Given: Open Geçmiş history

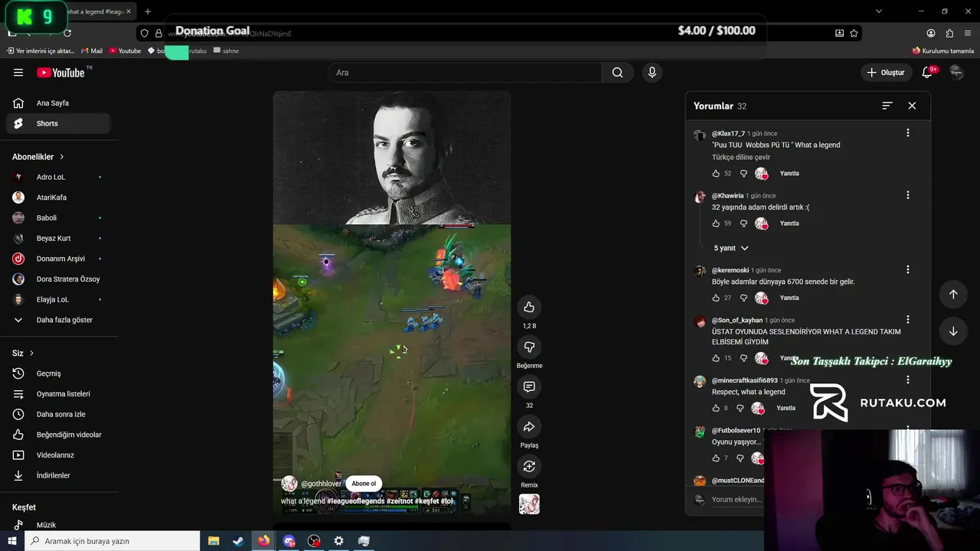Looking at the screenshot, I should (x=59, y=373).
